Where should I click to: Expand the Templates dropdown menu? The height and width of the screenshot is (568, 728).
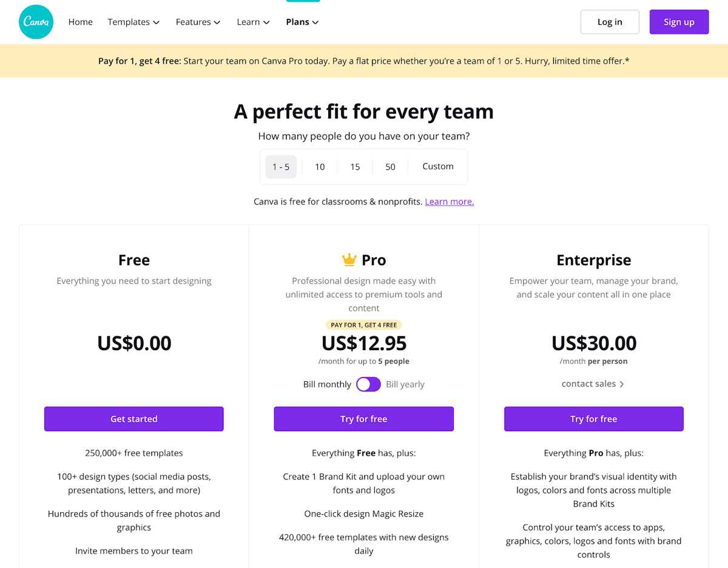coord(133,22)
